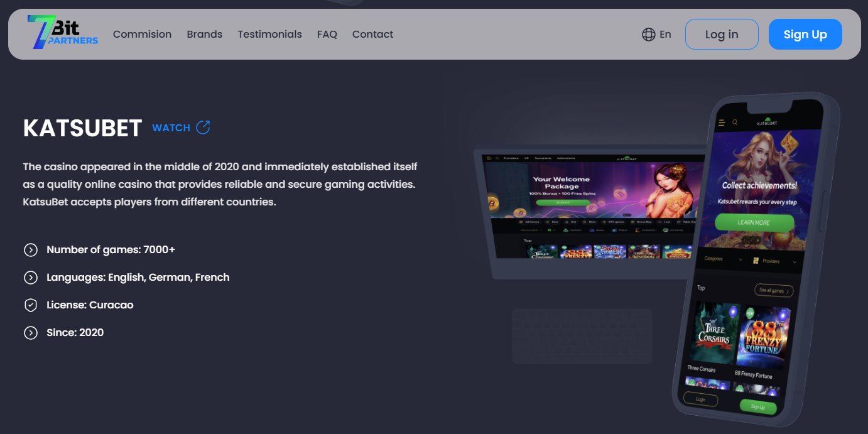Screen dimensions: 868x434
Task: Tap the search icon in phone mockup
Action: coord(735,122)
